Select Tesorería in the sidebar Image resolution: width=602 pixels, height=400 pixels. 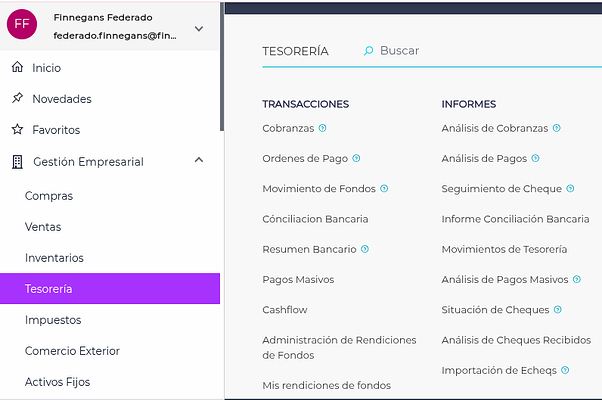110,289
